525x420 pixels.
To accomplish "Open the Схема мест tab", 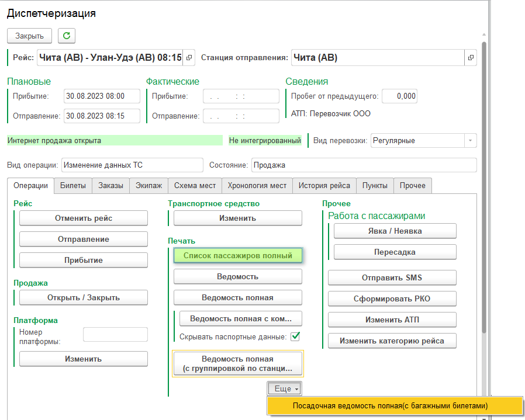I will tap(195, 186).
